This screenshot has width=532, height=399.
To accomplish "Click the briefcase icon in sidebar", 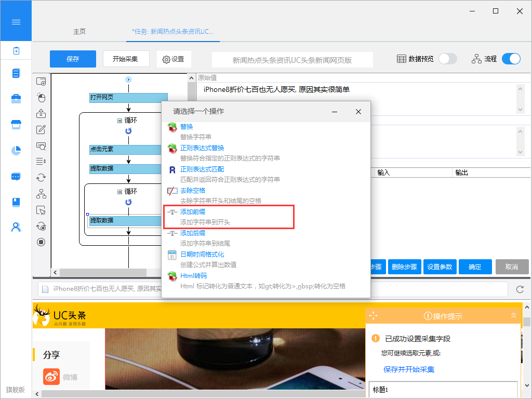I will (16, 99).
